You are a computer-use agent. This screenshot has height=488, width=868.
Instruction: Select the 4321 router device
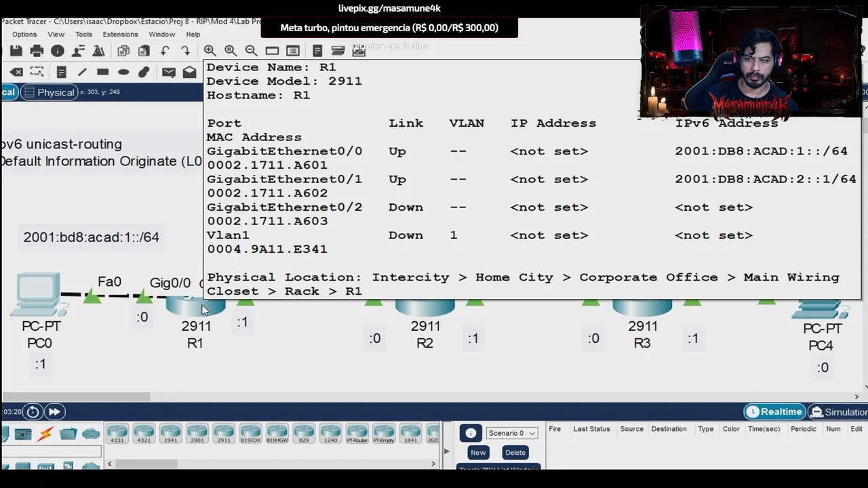144,434
